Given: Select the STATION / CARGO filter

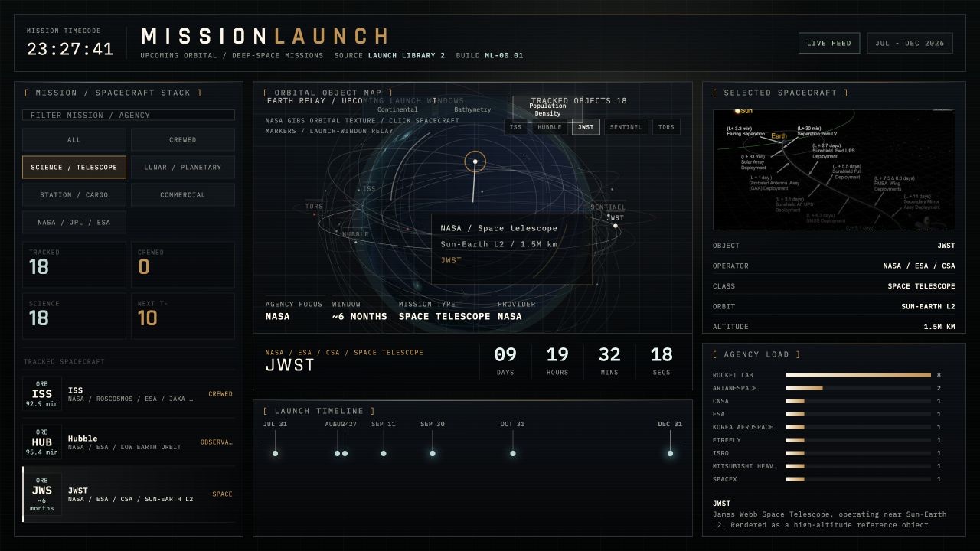Looking at the screenshot, I should [x=74, y=195].
